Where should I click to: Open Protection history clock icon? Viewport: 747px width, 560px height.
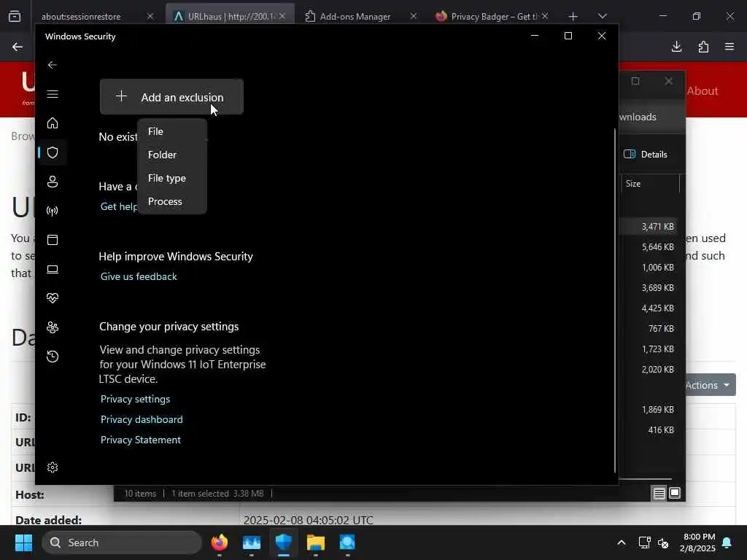tap(53, 356)
